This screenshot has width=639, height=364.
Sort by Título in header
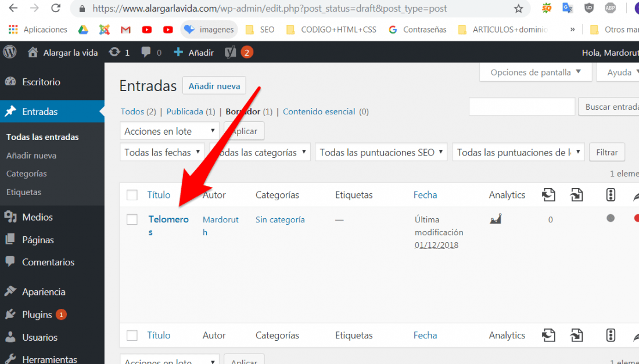click(x=159, y=195)
